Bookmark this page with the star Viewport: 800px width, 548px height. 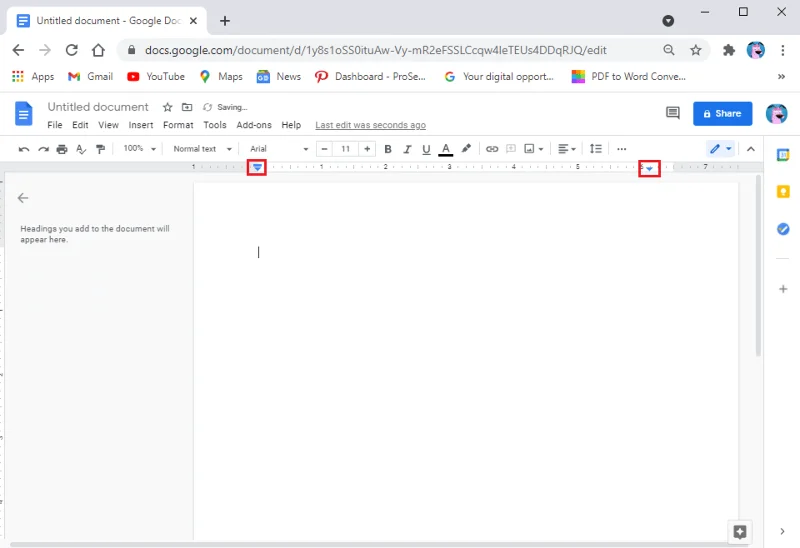coord(695,50)
